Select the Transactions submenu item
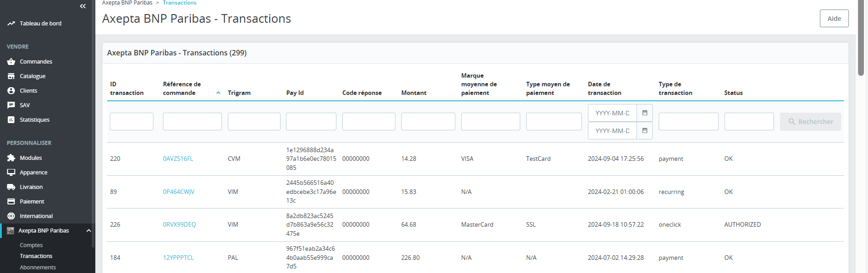Image resolution: width=868 pixels, height=273 pixels. click(36, 256)
